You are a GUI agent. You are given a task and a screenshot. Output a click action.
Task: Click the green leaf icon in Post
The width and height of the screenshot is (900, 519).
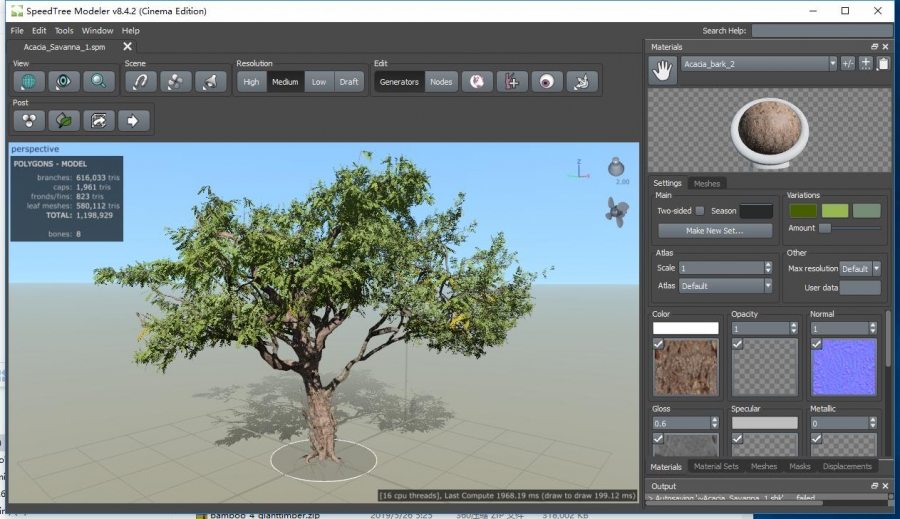pyautogui.click(x=64, y=121)
